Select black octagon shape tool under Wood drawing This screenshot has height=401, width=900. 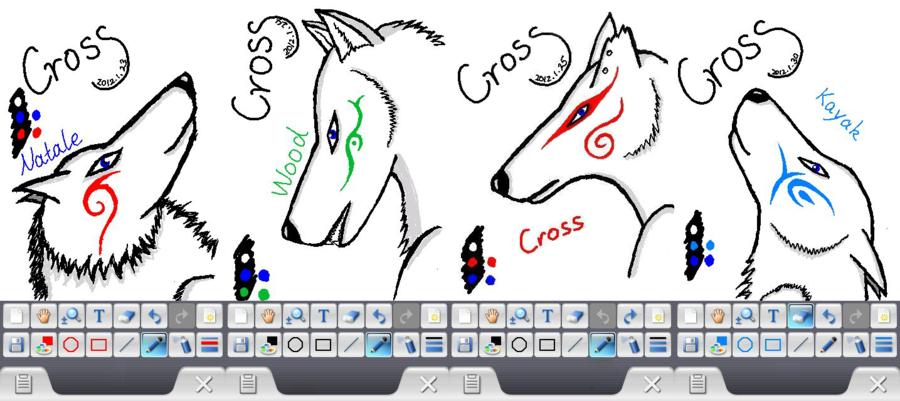click(x=296, y=345)
